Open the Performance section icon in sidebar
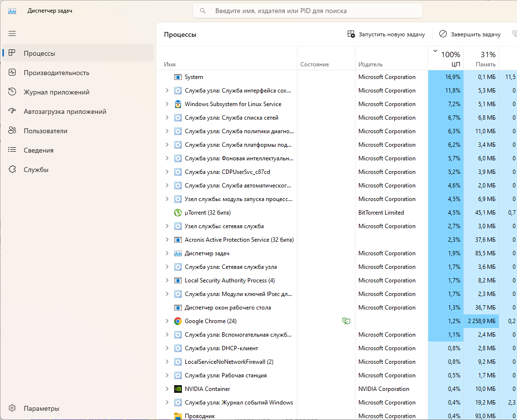 tap(13, 73)
